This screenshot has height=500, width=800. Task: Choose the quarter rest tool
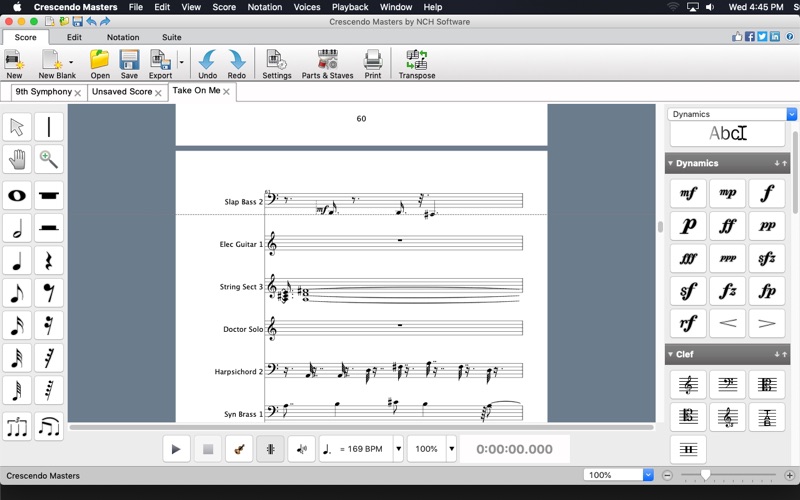click(x=49, y=261)
